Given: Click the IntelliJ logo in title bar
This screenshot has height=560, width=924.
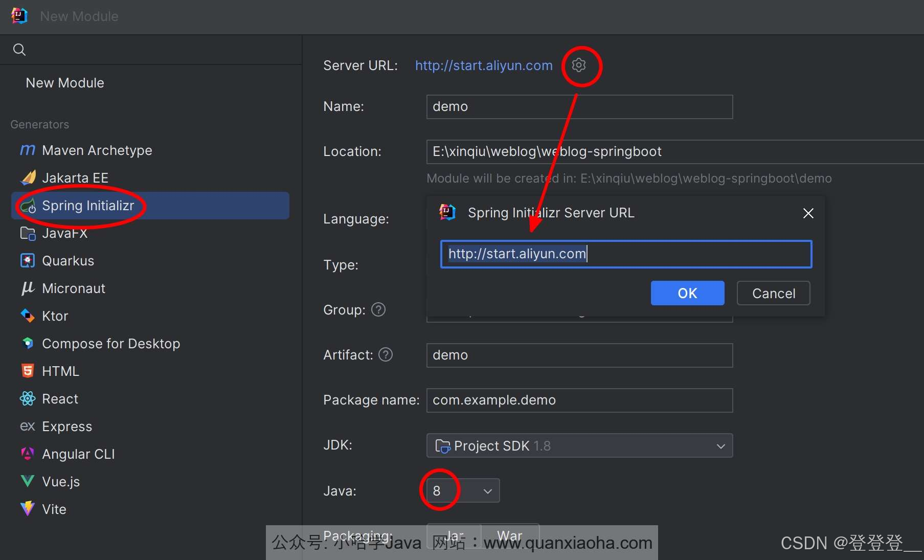Looking at the screenshot, I should pos(19,16).
